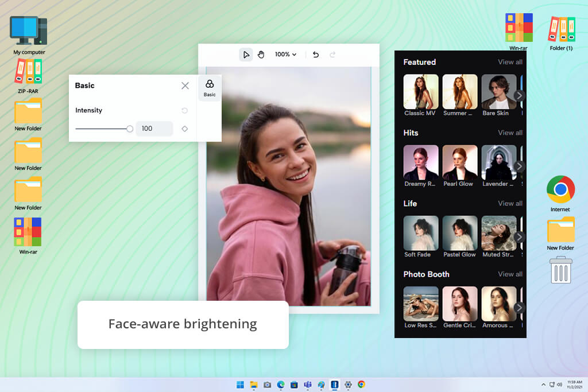
Task: Open File Explorer from taskbar
Action: 254,385
